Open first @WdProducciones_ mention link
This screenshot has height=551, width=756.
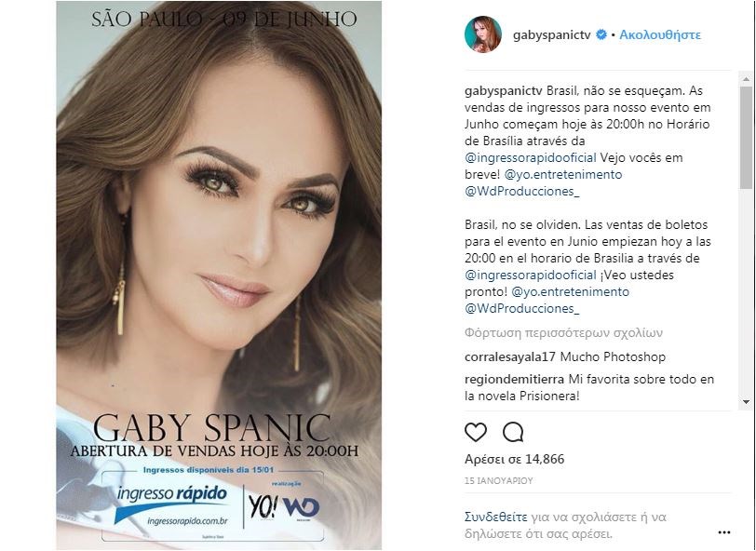(x=522, y=192)
